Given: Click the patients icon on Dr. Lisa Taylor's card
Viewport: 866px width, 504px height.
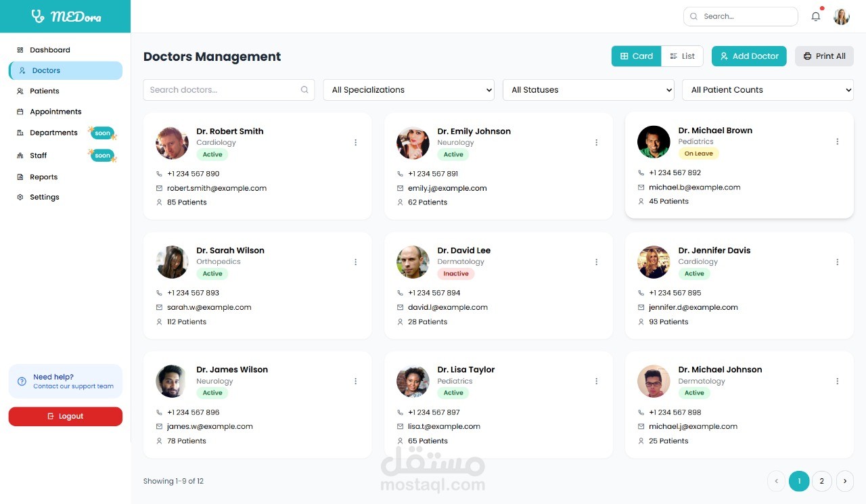Looking at the screenshot, I should (401, 441).
